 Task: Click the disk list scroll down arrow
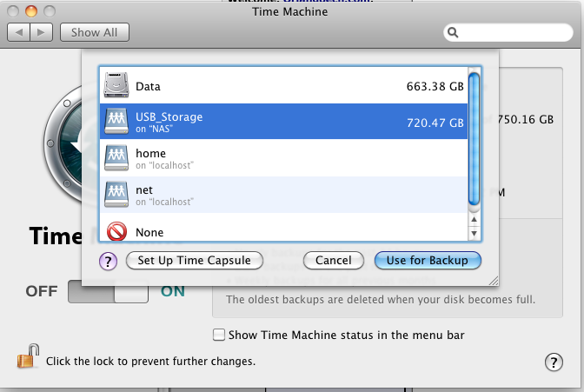tap(474, 234)
